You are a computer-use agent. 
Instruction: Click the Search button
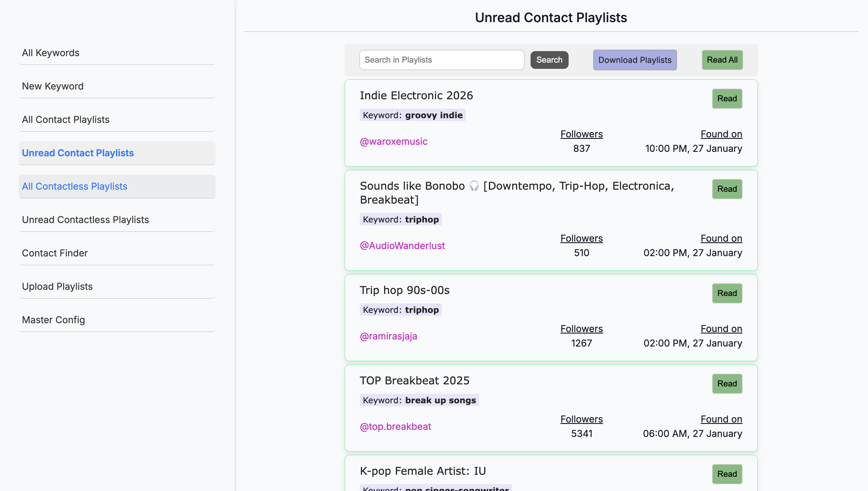pyautogui.click(x=549, y=60)
